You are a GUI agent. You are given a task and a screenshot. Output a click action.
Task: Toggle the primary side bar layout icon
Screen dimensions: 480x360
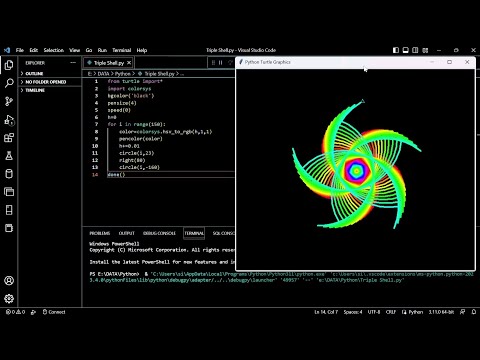pyautogui.click(x=396, y=50)
